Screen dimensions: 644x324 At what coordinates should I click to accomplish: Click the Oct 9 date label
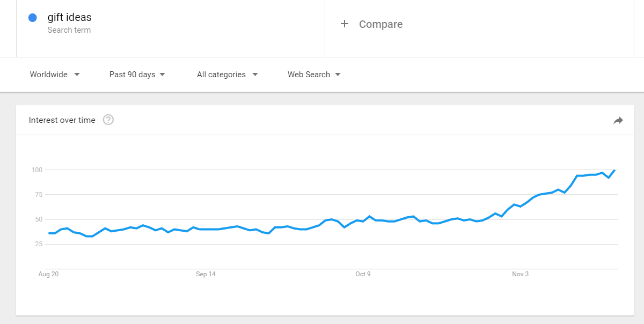[x=363, y=274]
